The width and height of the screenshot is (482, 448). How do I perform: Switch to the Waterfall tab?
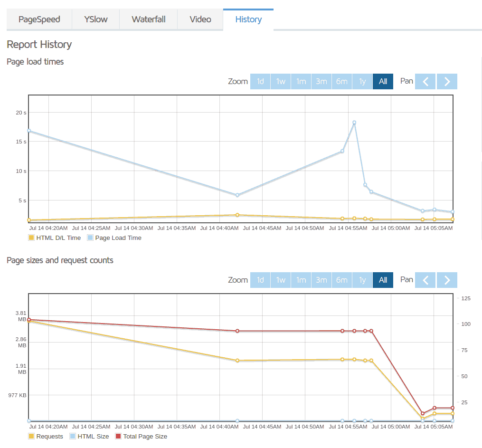pos(149,19)
